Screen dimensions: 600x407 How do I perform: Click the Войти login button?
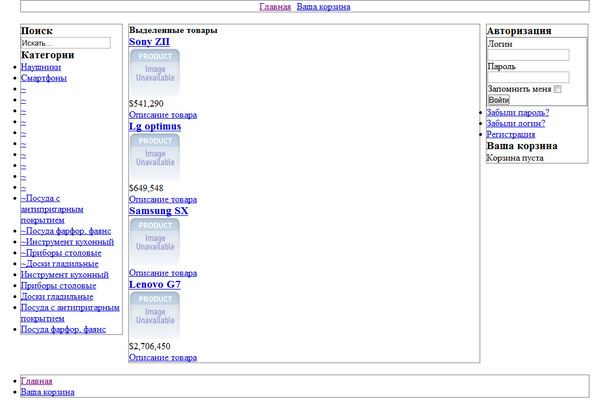click(x=499, y=100)
